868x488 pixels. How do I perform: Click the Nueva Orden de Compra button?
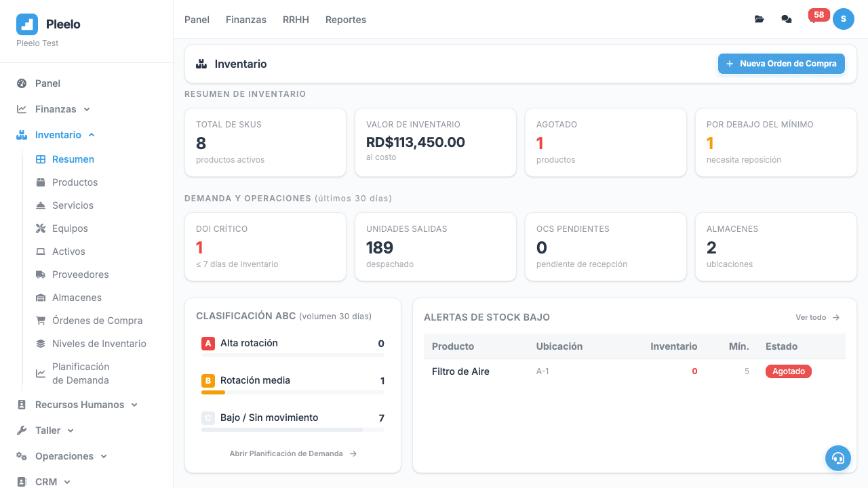pos(781,64)
